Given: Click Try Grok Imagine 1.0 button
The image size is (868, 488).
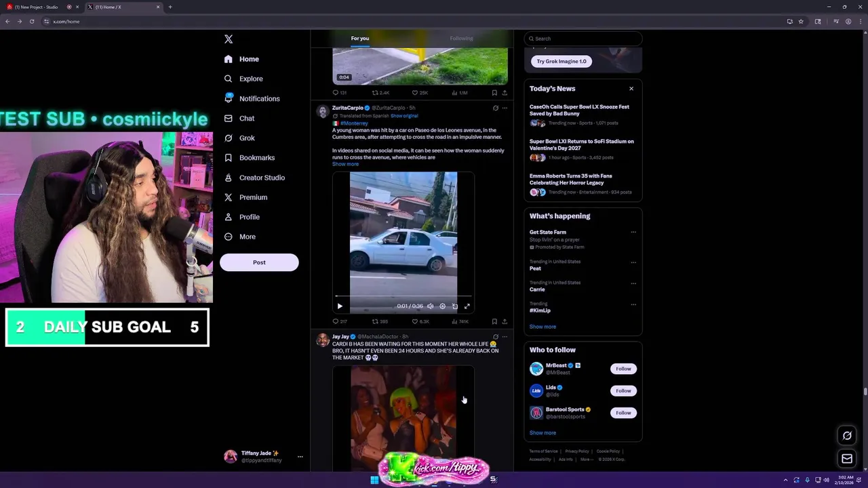Looking at the screenshot, I should (561, 61).
